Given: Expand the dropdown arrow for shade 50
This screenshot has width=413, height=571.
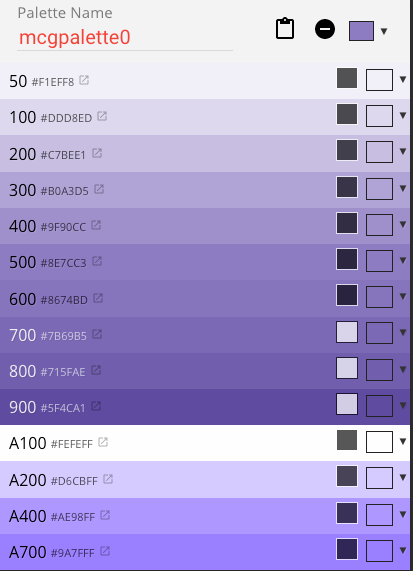Looking at the screenshot, I should tap(403, 79).
